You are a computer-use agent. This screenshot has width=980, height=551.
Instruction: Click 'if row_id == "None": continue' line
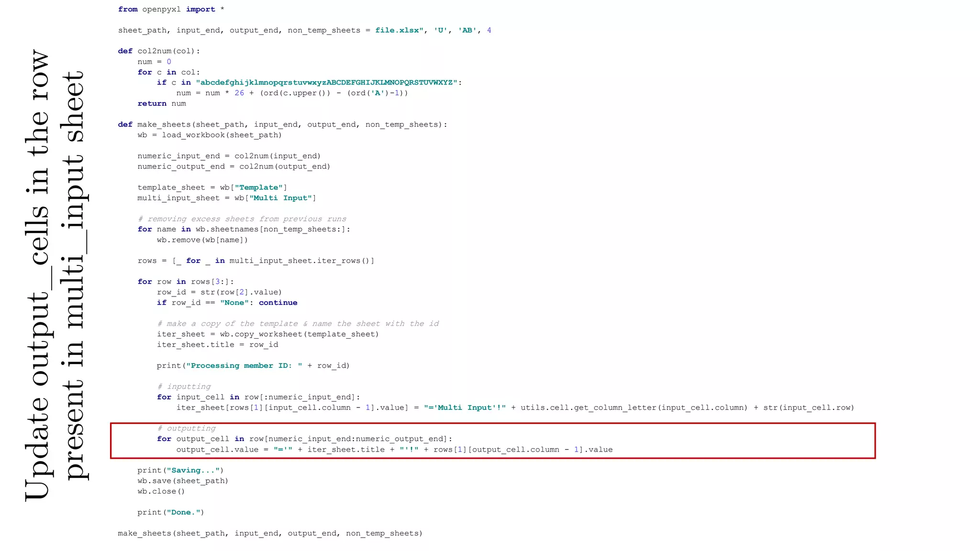point(227,303)
